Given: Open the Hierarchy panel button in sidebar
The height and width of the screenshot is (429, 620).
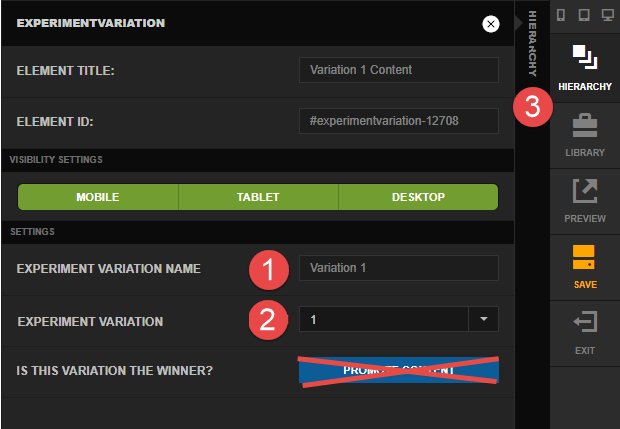Looking at the screenshot, I should pos(585,68).
